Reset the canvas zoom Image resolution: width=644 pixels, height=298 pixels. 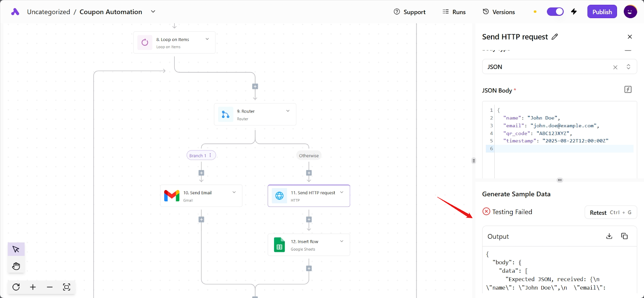tap(16, 287)
